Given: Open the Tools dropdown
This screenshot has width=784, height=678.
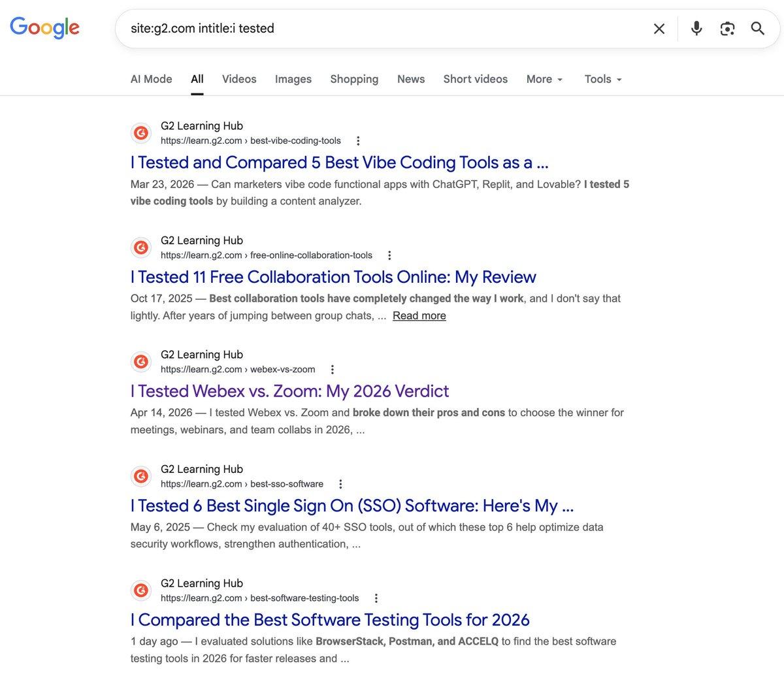Looking at the screenshot, I should 600,78.
